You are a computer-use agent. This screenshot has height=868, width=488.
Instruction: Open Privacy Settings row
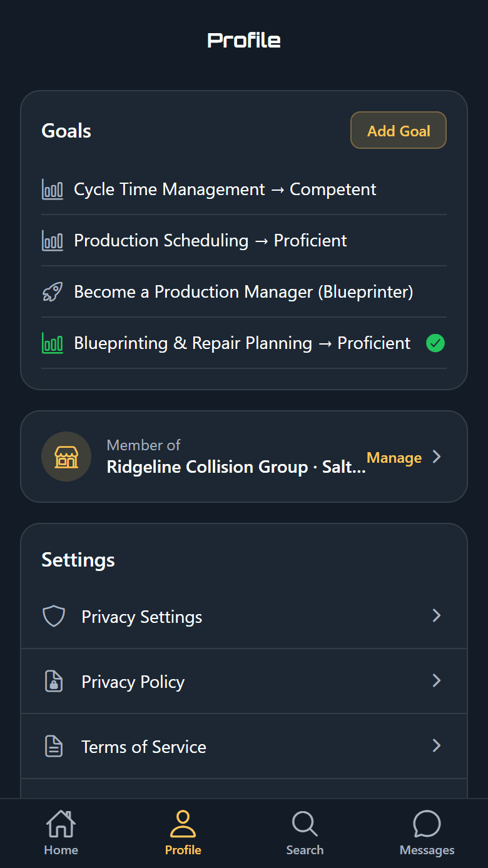click(x=244, y=616)
